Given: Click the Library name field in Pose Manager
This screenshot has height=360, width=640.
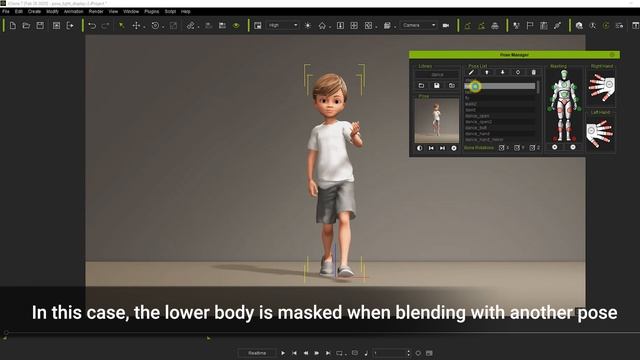Looking at the screenshot, I should click(437, 75).
